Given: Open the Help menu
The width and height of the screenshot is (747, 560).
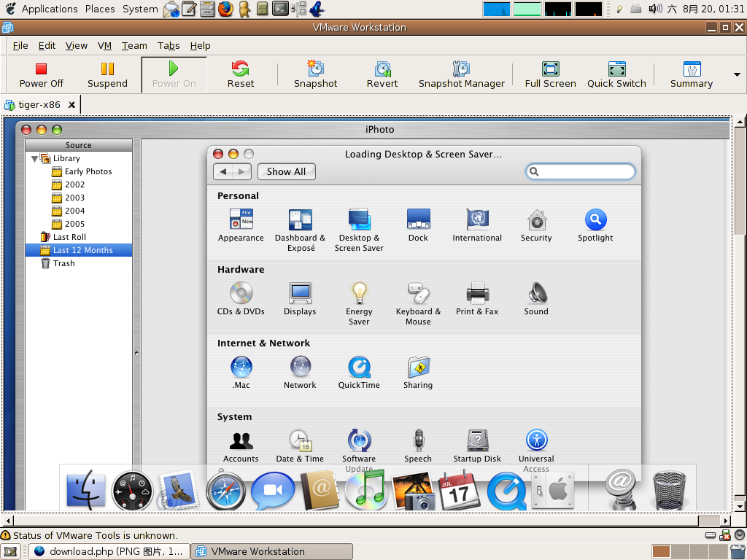Looking at the screenshot, I should click(200, 46).
